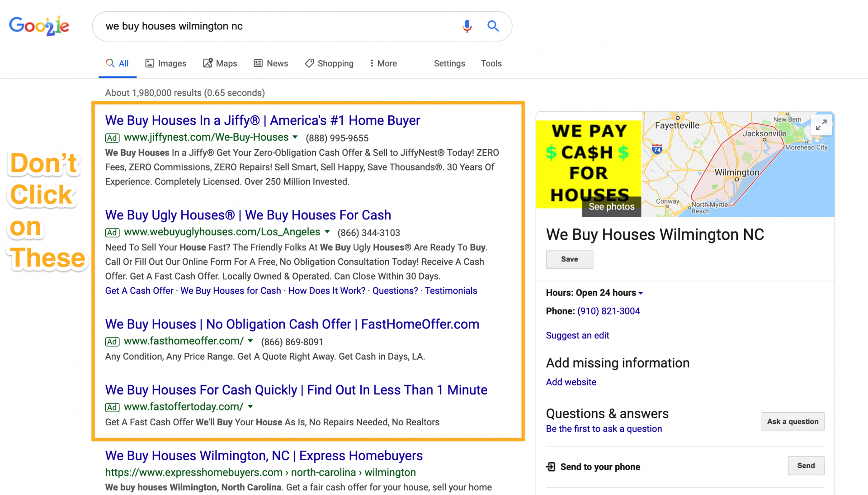Click the Ad badge for jiffynest.com
This screenshot has width=868, height=495.
coord(112,138)
